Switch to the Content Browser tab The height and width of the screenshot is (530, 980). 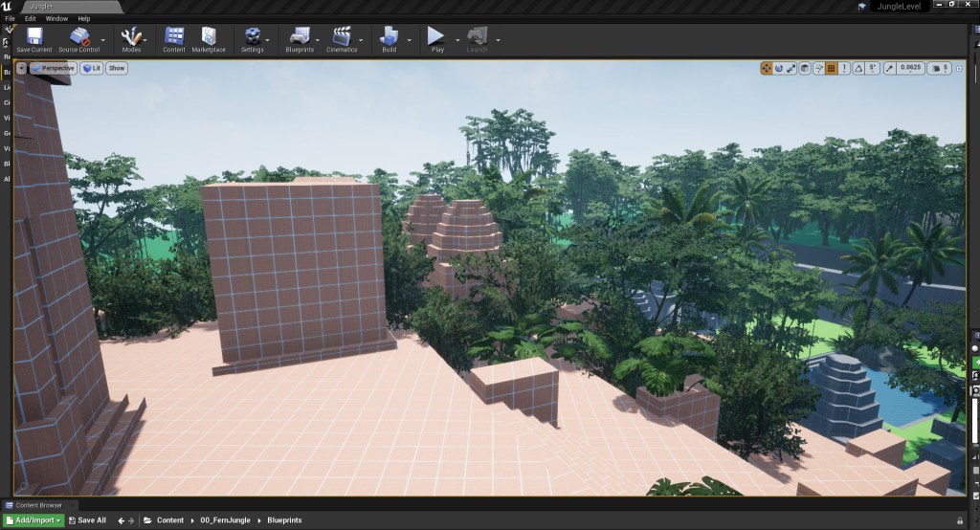point(39,505)
